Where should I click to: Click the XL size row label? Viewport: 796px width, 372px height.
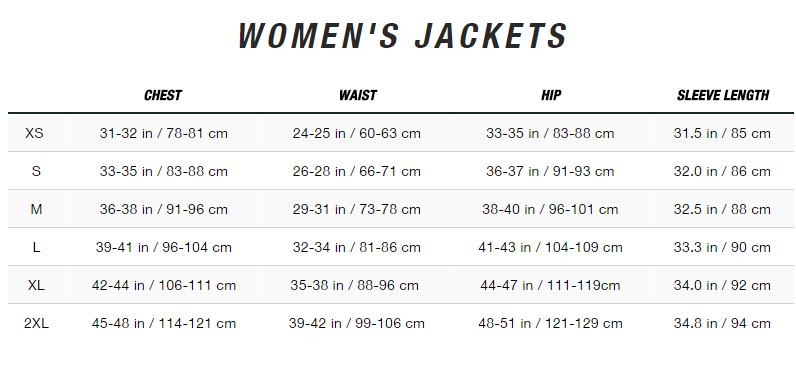(x=36, y=286)
